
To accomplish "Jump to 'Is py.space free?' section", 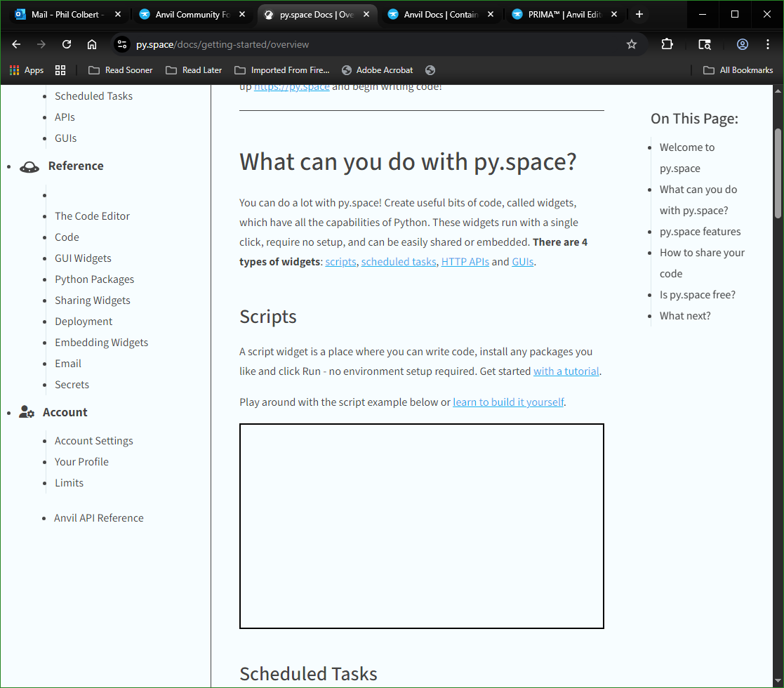I will coord(697,294).
